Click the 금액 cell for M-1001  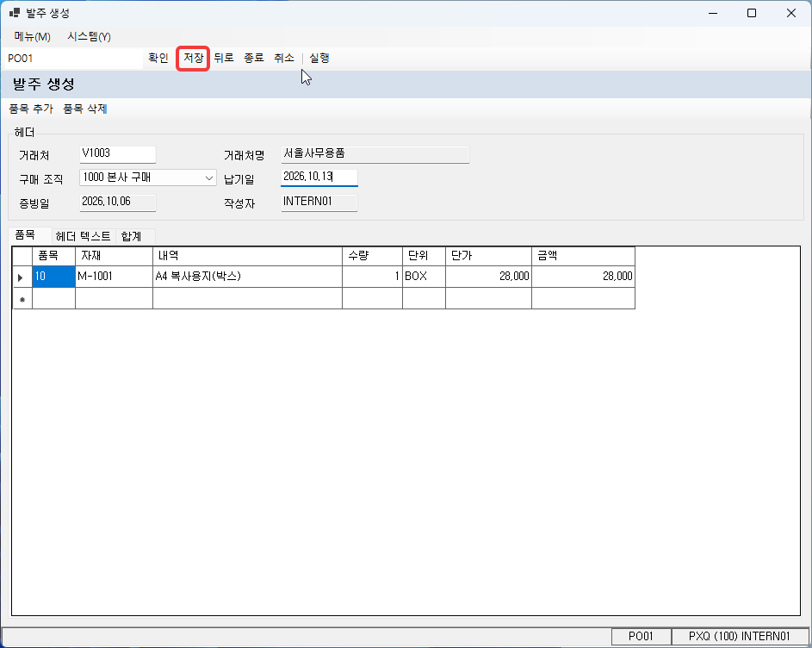[x=583, y=277]
